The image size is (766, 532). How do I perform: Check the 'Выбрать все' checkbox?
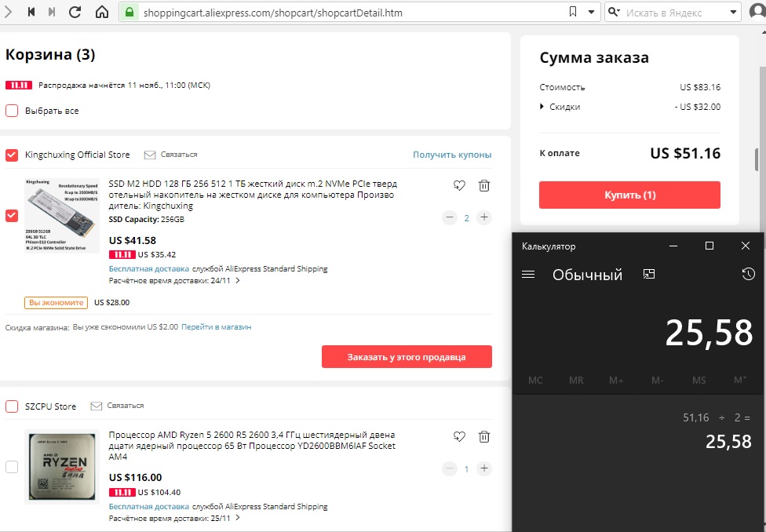pos(12,111)
